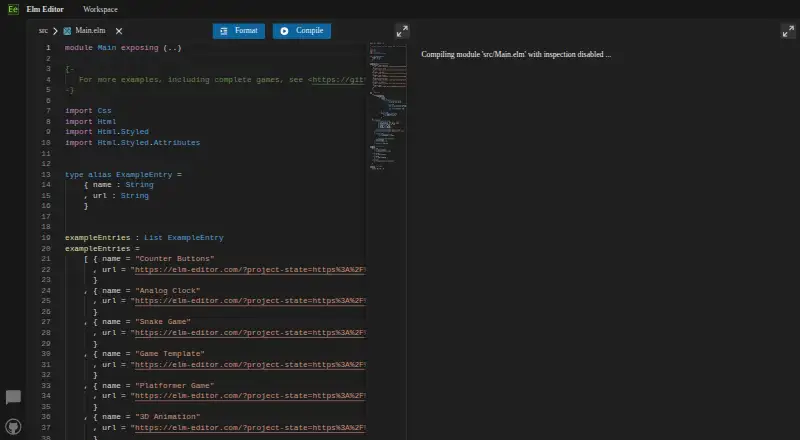Click line number 1 in gutter
Viewport: 800px width, 440px height.
[x=48, y=47]
